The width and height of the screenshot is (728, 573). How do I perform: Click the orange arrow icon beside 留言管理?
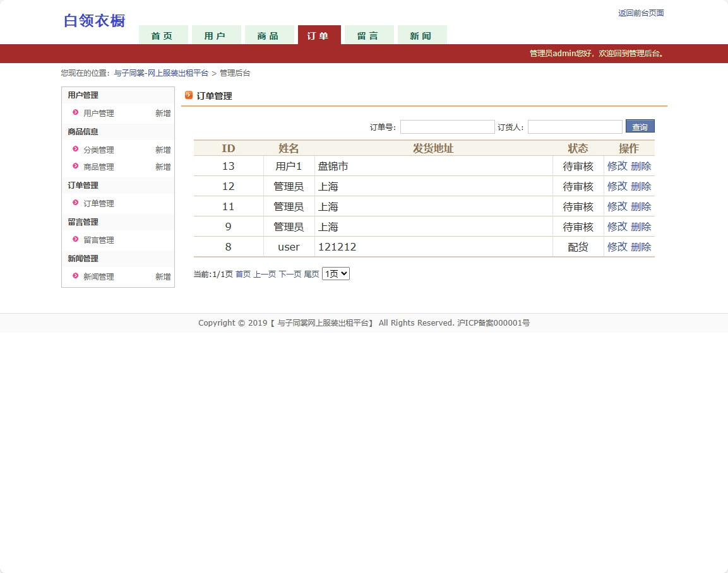tap(75, 240)
